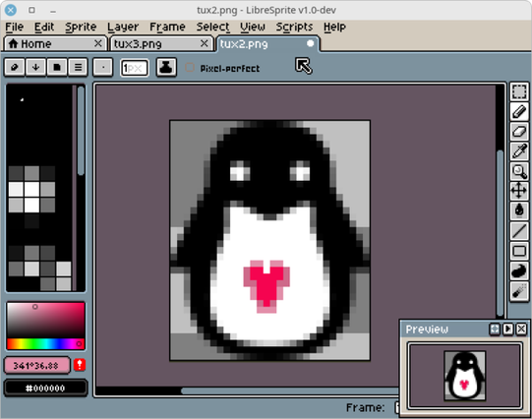Select the Eyedropper tool
The image size is (532, 419).
coord(519,151)
